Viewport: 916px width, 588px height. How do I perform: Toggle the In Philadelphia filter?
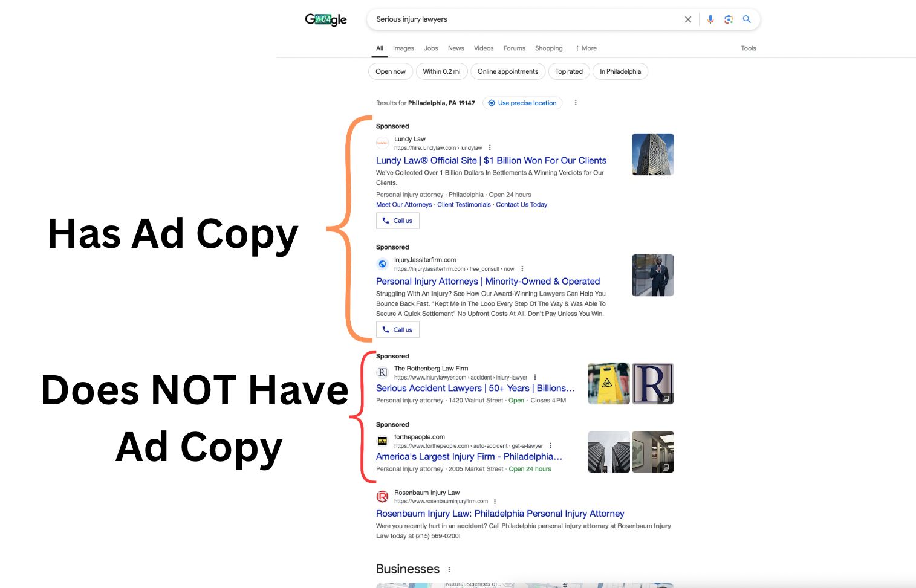pyautogui.click(x=620, y=71)
